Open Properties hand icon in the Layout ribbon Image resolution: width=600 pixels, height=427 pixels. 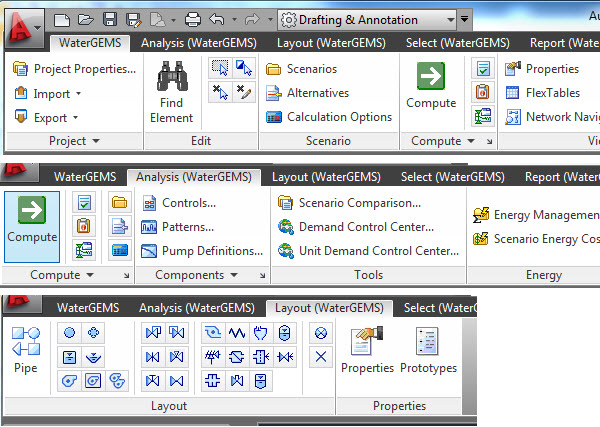tap(367, 350)
